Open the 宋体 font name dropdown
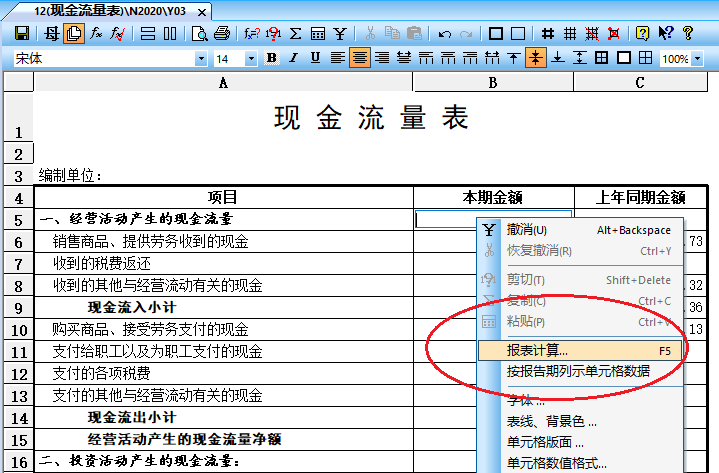 click(201, 59)
